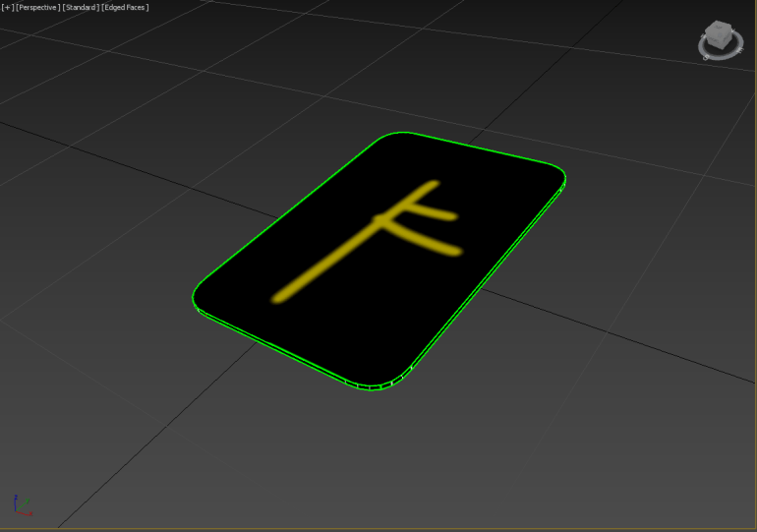
Task: Click the Edged Faces viewport label
Action: pyautogui.click(x=126, y=8)
